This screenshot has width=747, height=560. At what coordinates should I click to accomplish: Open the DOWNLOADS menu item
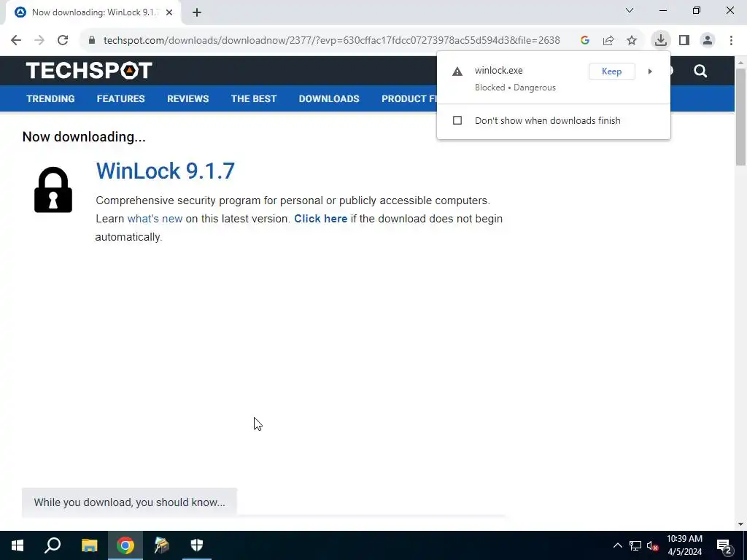(329, 98)
